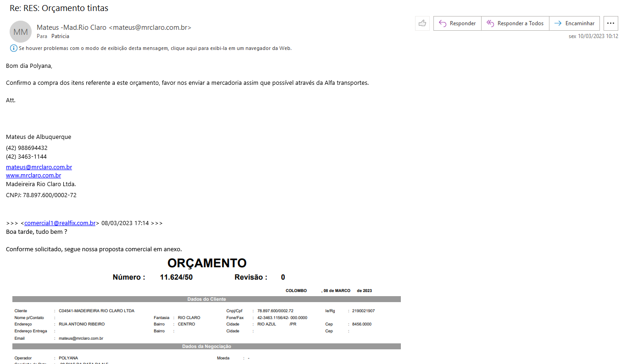Click the Dados do Cliente gray header bar
Viewport: 621px width, 364px height.
206,299
